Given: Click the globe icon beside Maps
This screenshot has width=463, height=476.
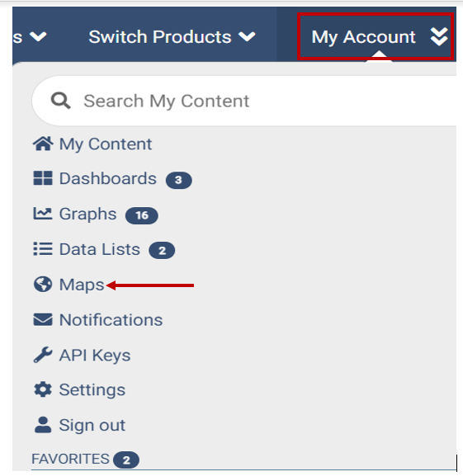Looking at the screenshot, I should click(x=43, y=285).
